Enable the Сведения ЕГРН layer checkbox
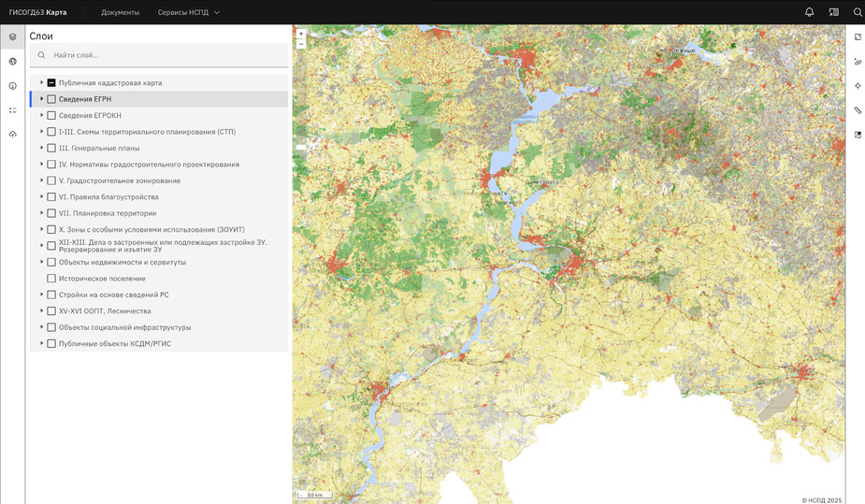Screen dimensions: 865x504 tap(51, 99)
